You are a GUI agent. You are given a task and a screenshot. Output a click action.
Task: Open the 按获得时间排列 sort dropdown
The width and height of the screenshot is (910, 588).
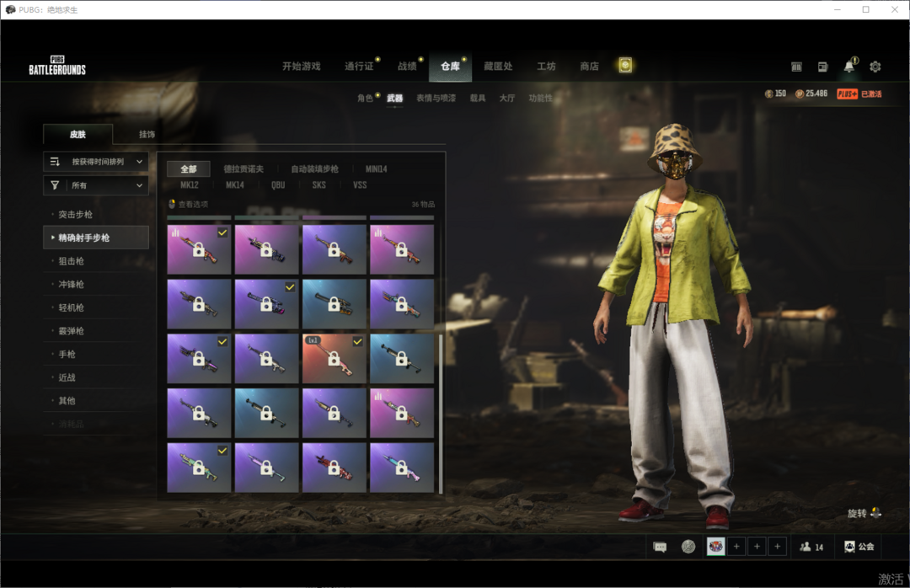click(x=96, y=162)
